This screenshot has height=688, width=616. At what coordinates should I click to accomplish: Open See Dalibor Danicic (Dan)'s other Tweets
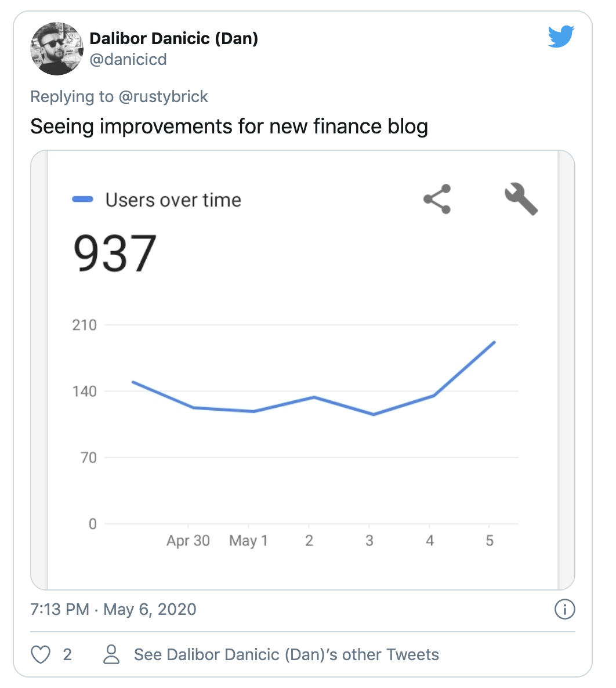(286, 655)
